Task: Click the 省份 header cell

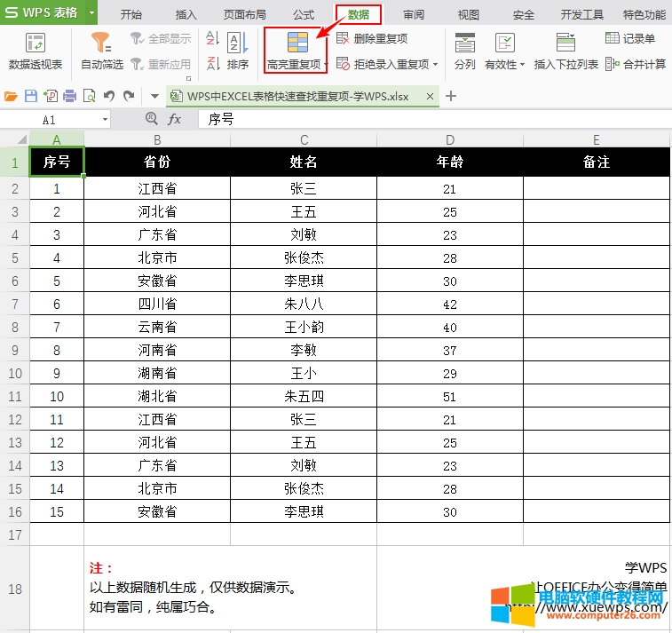Action: pos(157,162)
